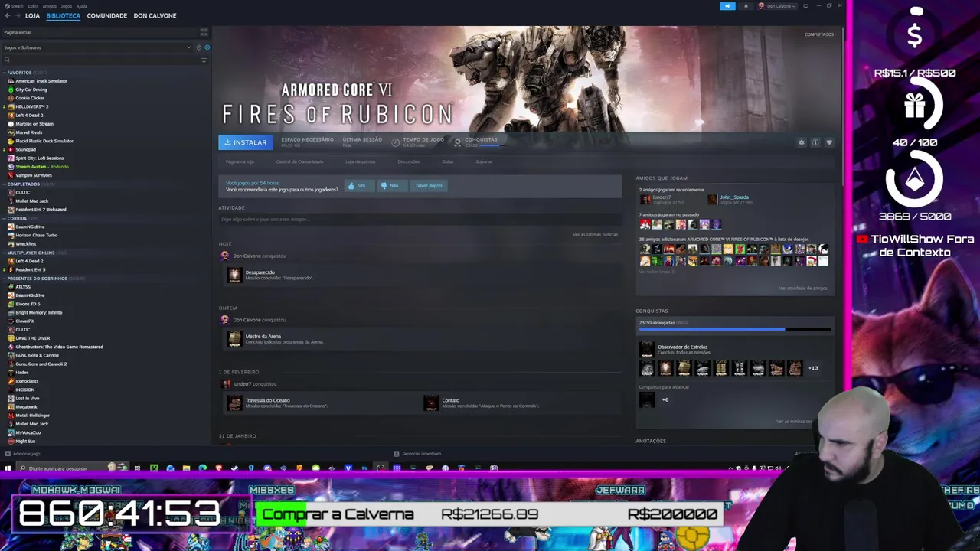Click the Desaparecido achievement icon
Viewport: 980px width, 551px height.
point(234,275)
